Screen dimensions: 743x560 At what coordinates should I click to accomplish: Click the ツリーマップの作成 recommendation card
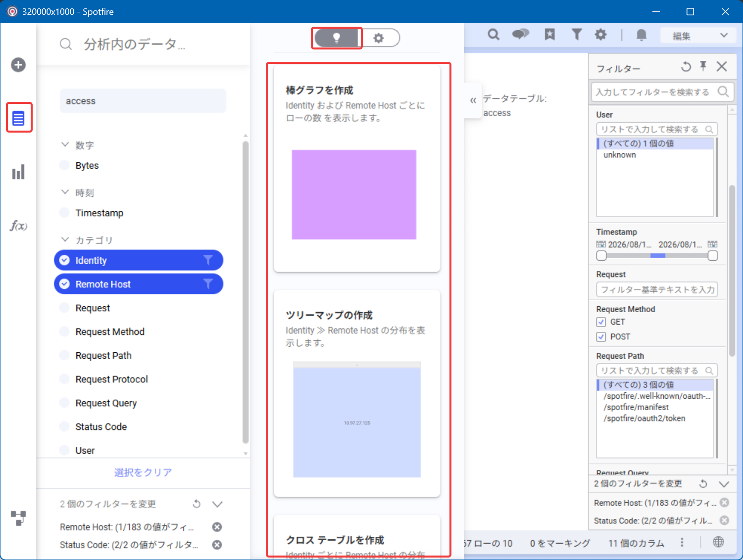click(357, 393)
